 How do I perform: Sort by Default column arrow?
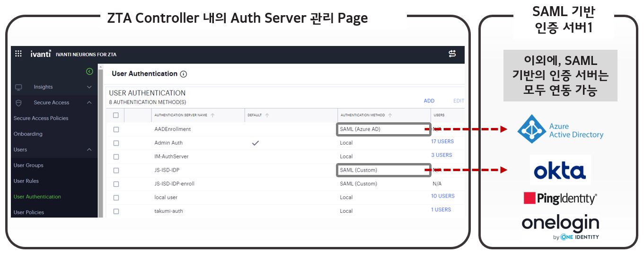tap(267, 115)
